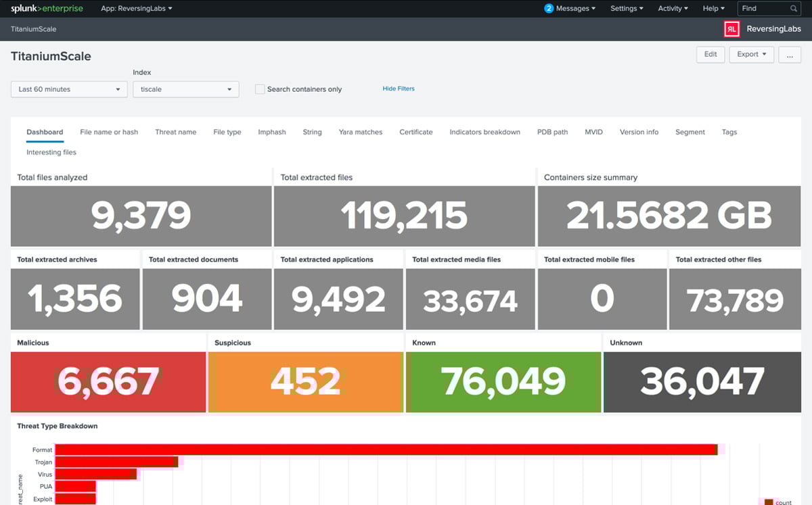812x505 pixels.
Task: Click the green Known 76,049 tile
Action: click(503, 382)
